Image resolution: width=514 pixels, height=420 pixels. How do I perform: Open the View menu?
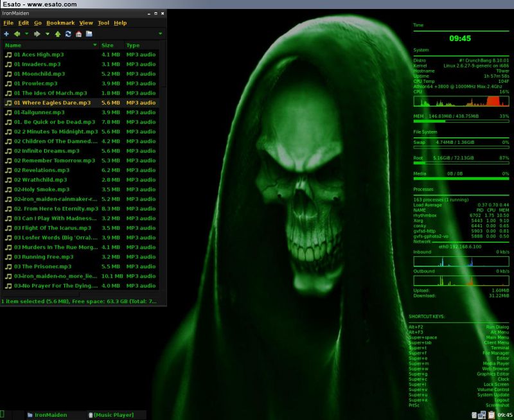[x=86, y=23]
